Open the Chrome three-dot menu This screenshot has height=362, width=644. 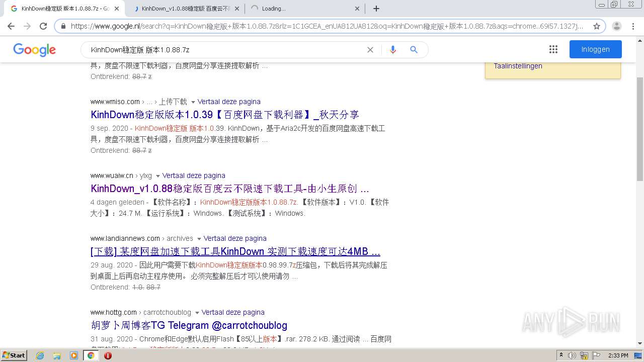(x=633, y=26)
